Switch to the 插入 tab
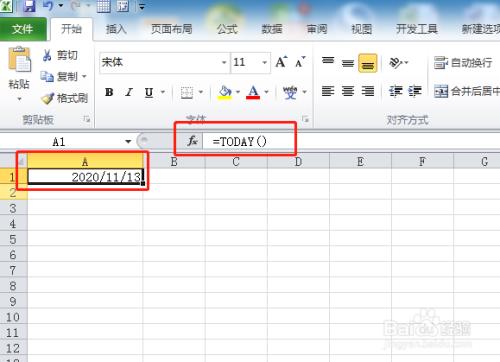The height and width of the screenshot is (362, 500). coord(116,29)
